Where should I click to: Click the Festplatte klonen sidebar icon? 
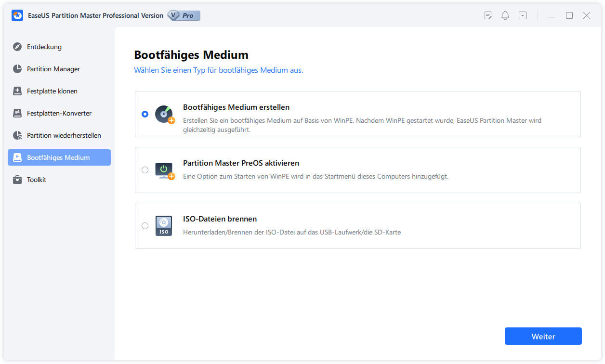(x=17, y=91)
